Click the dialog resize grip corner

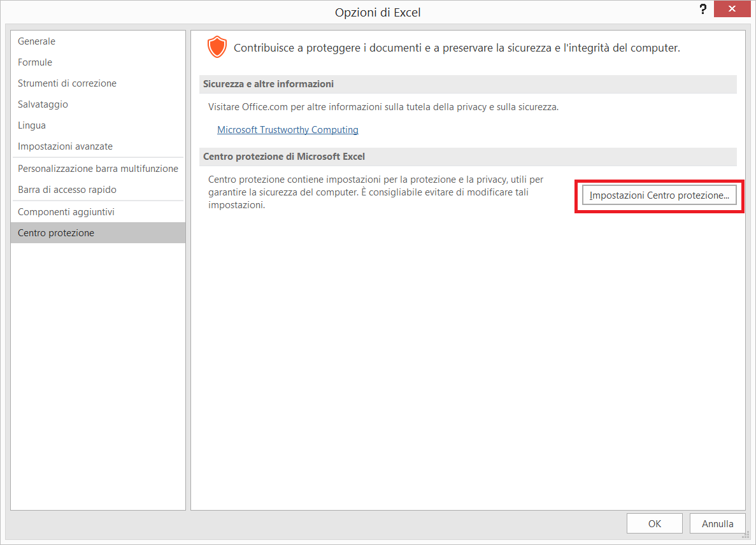pos(746,534)
